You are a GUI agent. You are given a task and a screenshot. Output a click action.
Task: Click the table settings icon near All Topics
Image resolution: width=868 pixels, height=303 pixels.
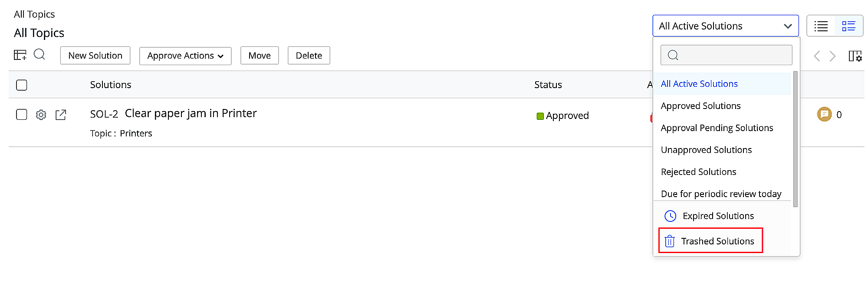20,55
